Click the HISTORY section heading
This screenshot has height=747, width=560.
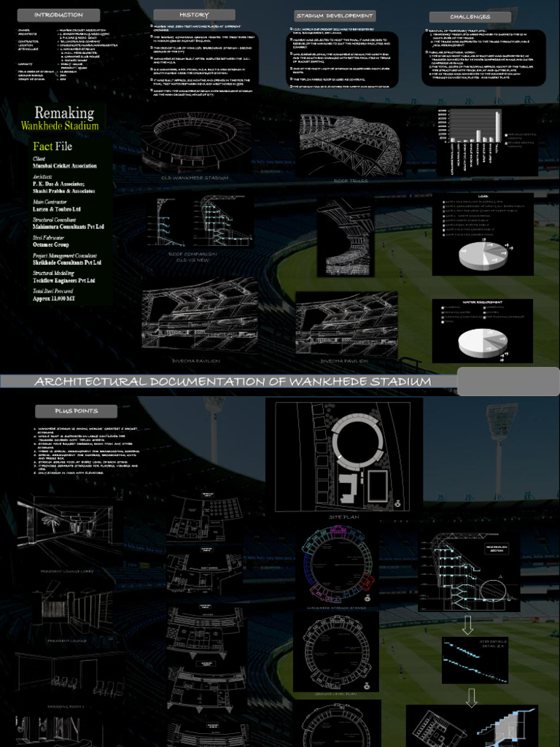(194, 15)
